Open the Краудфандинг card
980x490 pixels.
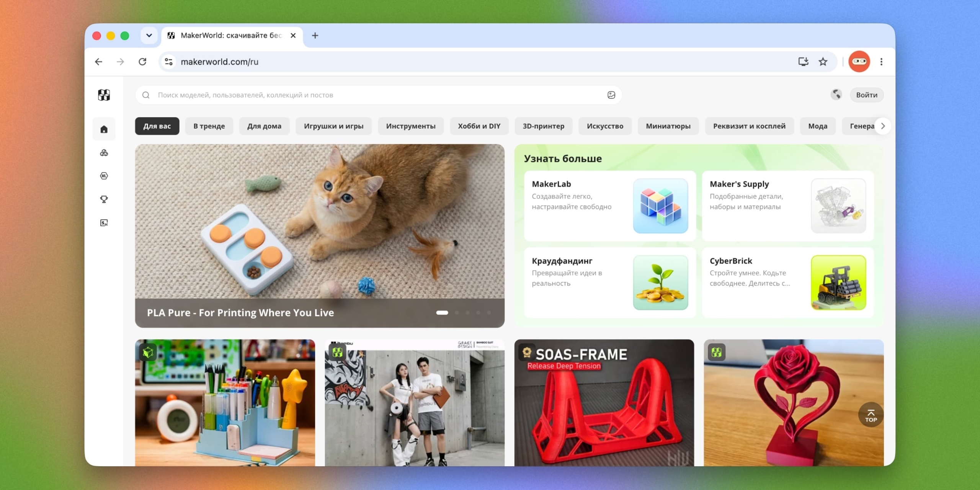coord(610,283)
